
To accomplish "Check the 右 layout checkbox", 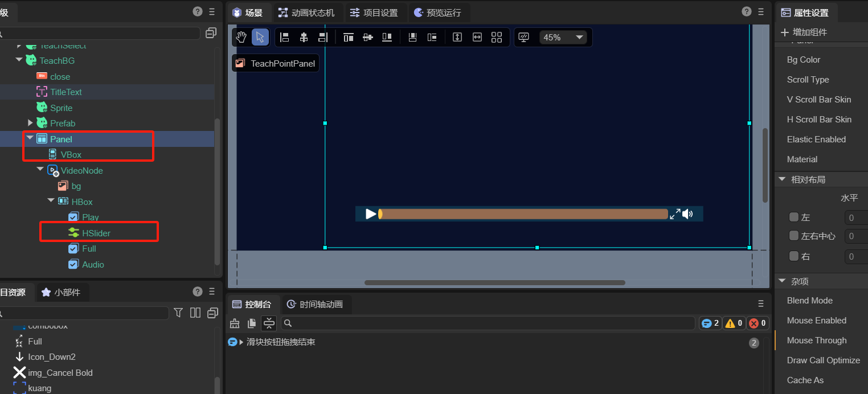I will coord(794,256).
